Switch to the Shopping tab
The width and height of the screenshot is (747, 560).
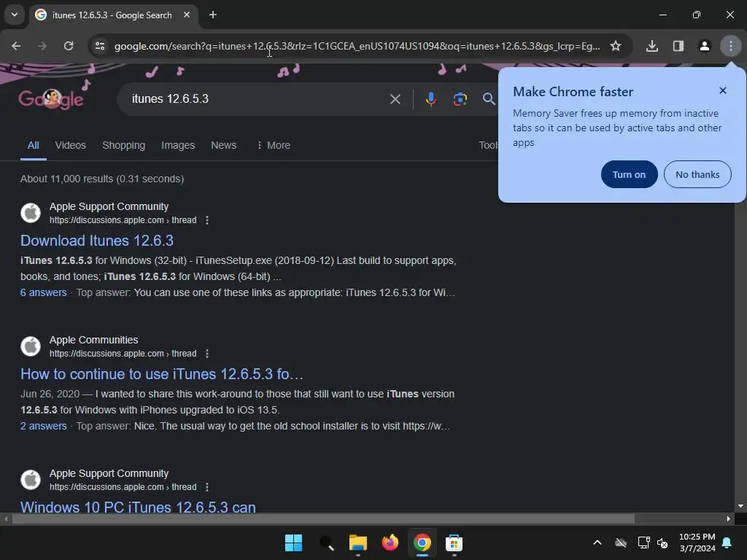[124, 145]
